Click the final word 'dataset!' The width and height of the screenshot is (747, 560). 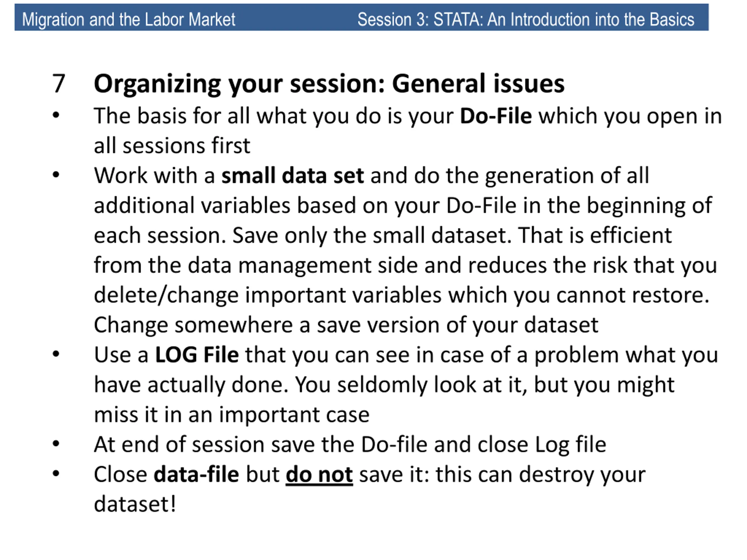coord(135,504)
